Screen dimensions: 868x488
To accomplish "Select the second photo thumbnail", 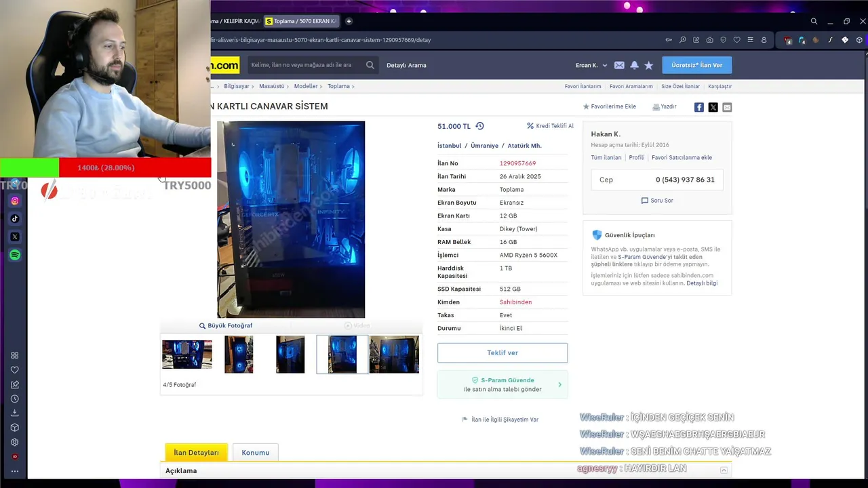I will click(239, 354).
